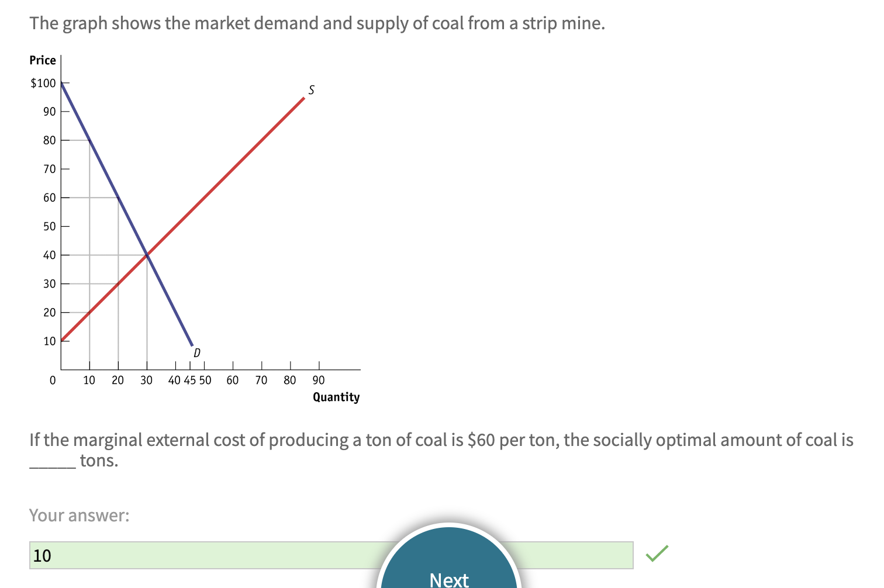Click the Quantity axis label
This screenshot has height=588, width=884.
(x=336, y=397)
